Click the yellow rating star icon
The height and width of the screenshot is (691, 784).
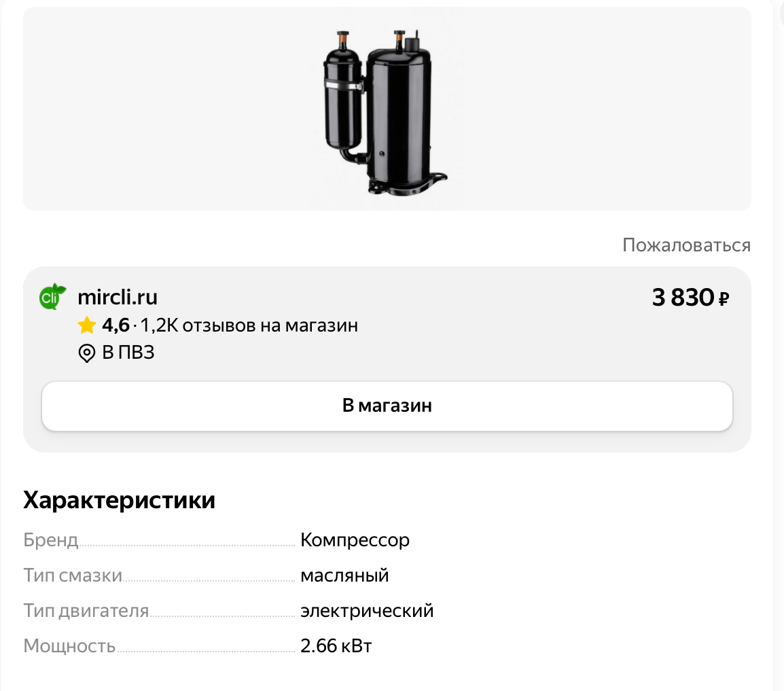point(87,325)
